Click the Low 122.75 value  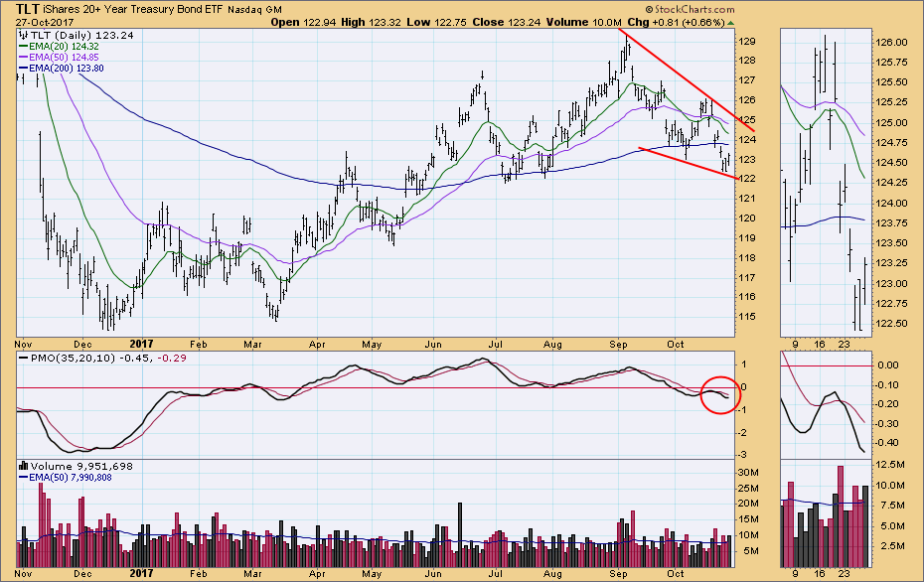[436, 23]
